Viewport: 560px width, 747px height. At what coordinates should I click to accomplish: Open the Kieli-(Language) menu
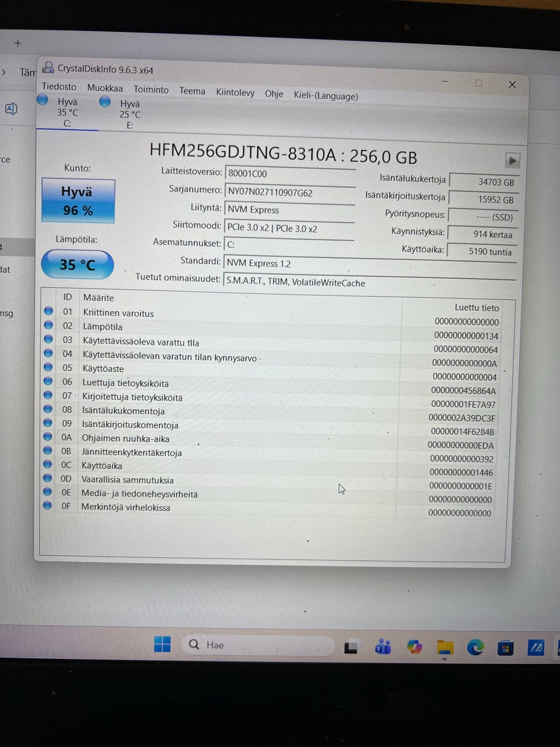(325, 96)
